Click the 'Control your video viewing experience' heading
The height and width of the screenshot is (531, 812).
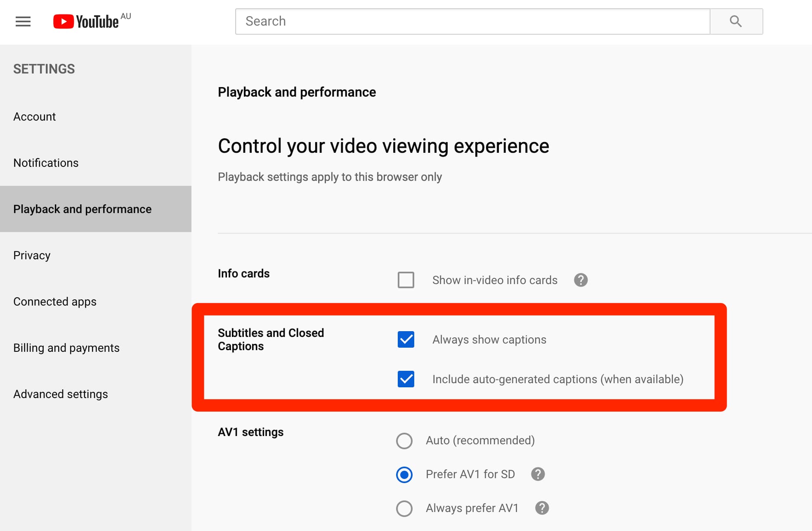[x=383, y=146]
